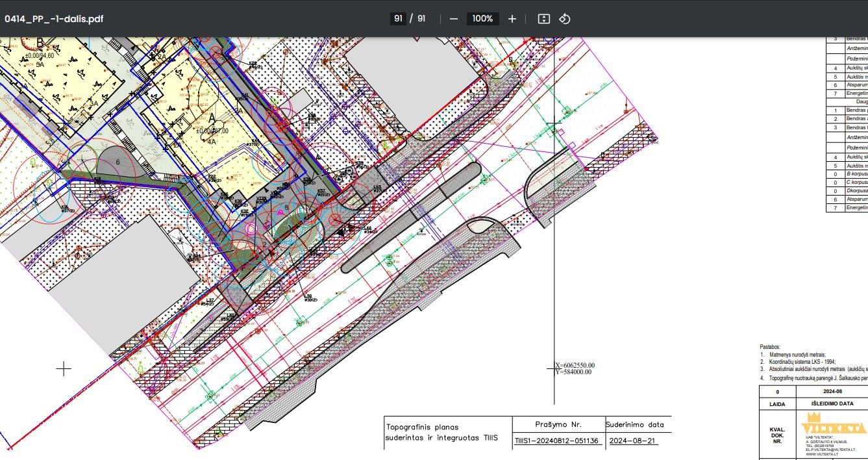Click request number TIIIS1-20240812-051136

556,441
